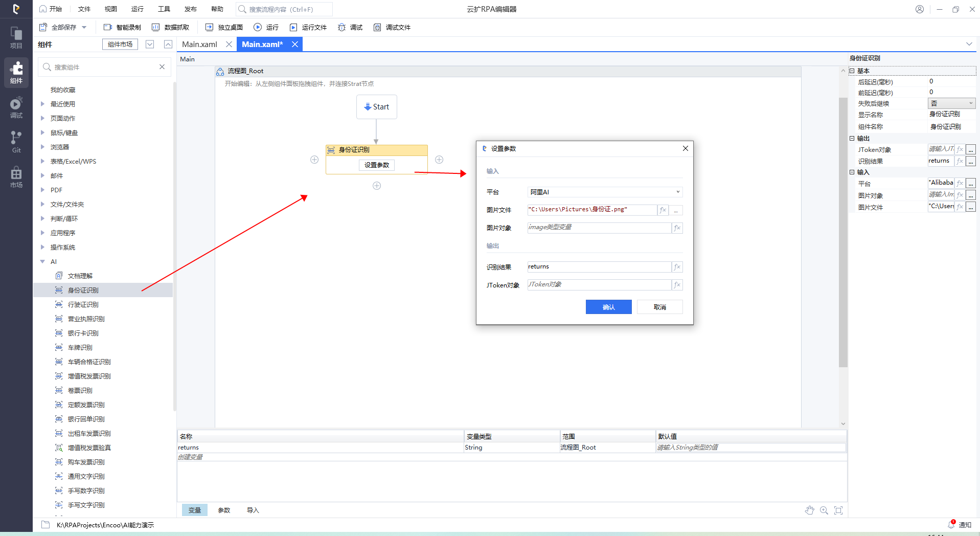Add node with plus left of 身份证识别
This screenshot has width=980, height=536.
tap(314, 160)
